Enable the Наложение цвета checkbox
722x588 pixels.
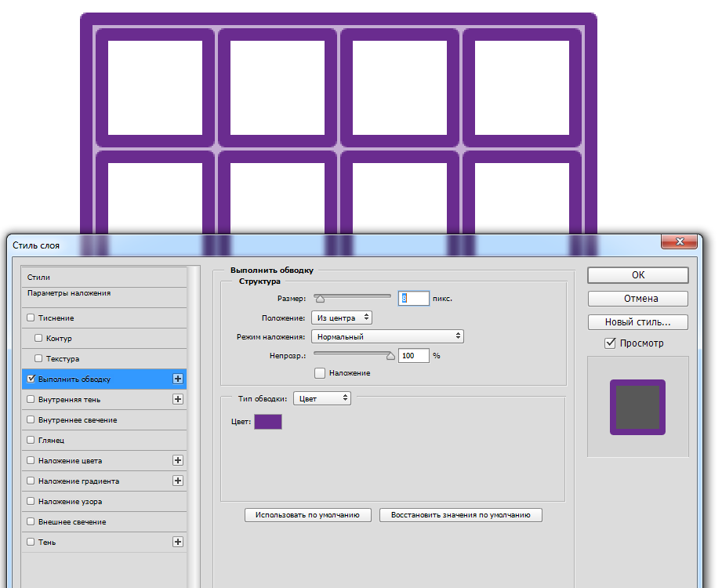tap(31, 460)
